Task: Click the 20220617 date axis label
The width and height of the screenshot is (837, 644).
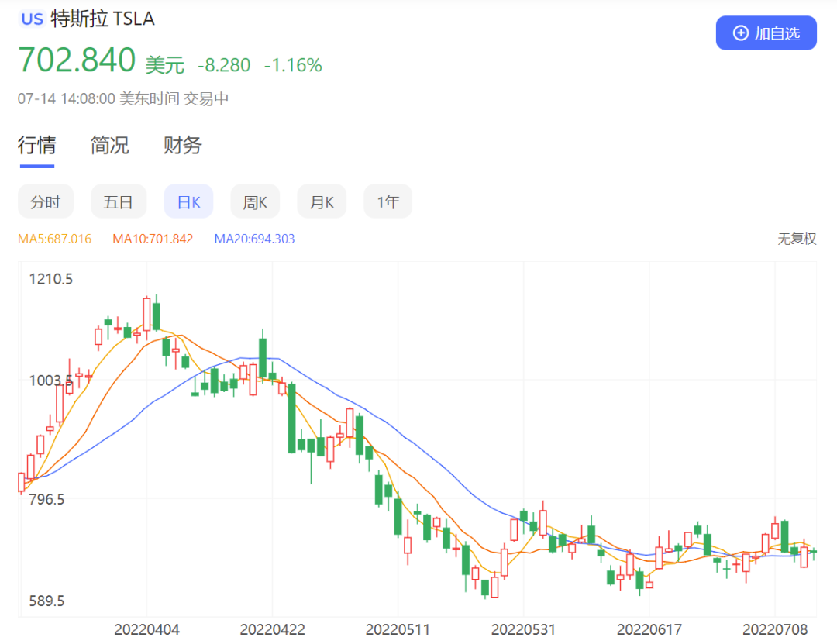Action: (649, 629)
